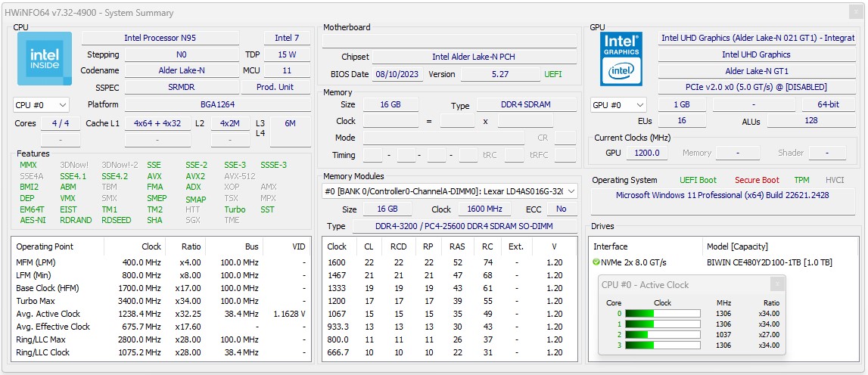Click the green UEFI text beside BIOS version
The width and height of the screenshot is (868, 375).
(x=553, y=74)
